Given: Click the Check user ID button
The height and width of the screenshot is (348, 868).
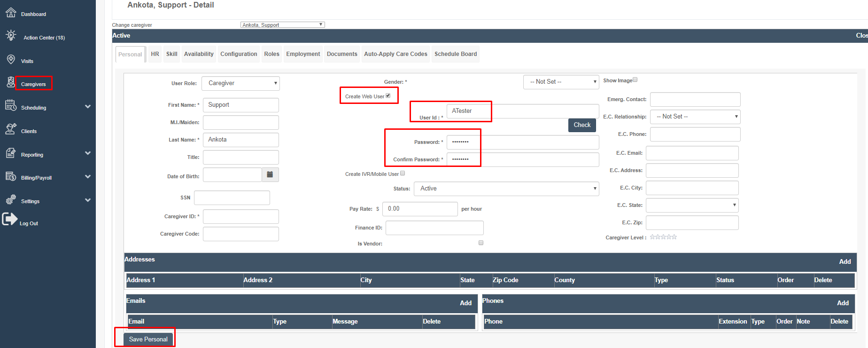Looking at the screenshot, I should coord(582,125).
